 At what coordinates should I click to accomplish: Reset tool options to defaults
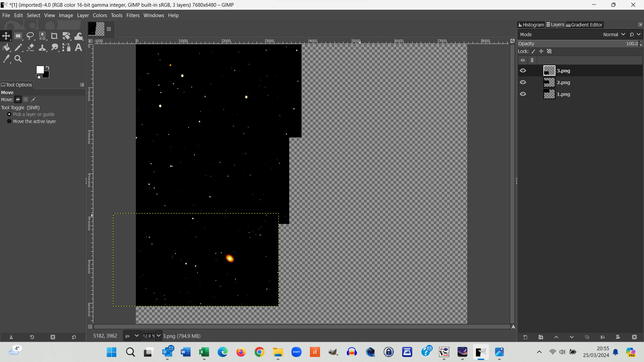pyautogui.click(x=74, y=337)
